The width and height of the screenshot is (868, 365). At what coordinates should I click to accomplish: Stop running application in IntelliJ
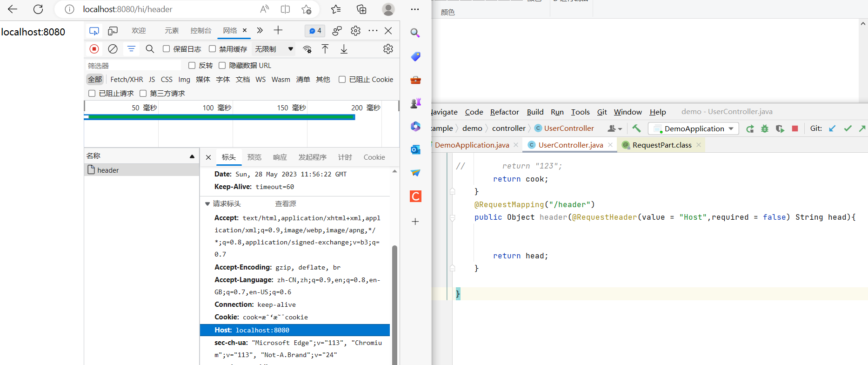795,128
